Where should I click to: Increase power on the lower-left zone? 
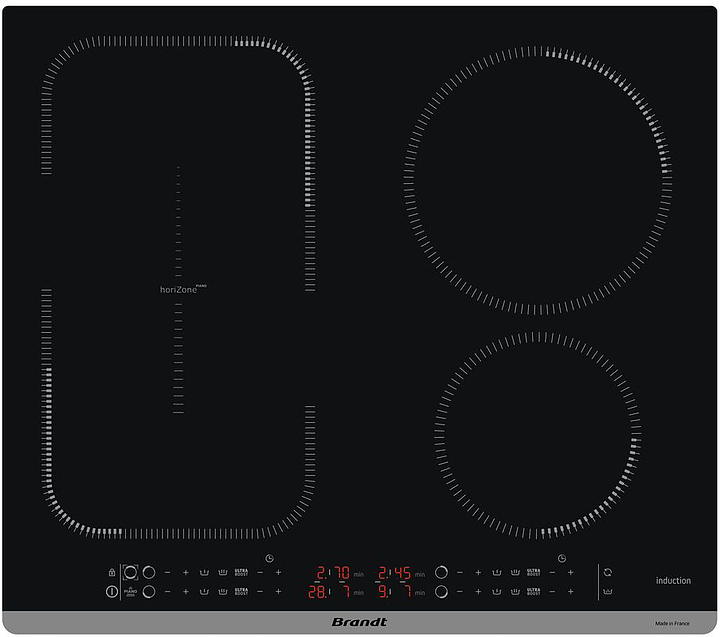pos(185,592)
